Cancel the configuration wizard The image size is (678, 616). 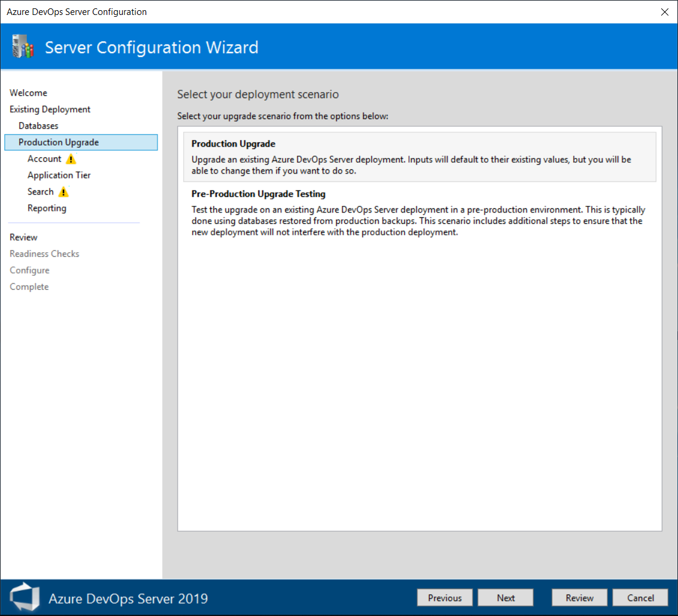[640, 598]
